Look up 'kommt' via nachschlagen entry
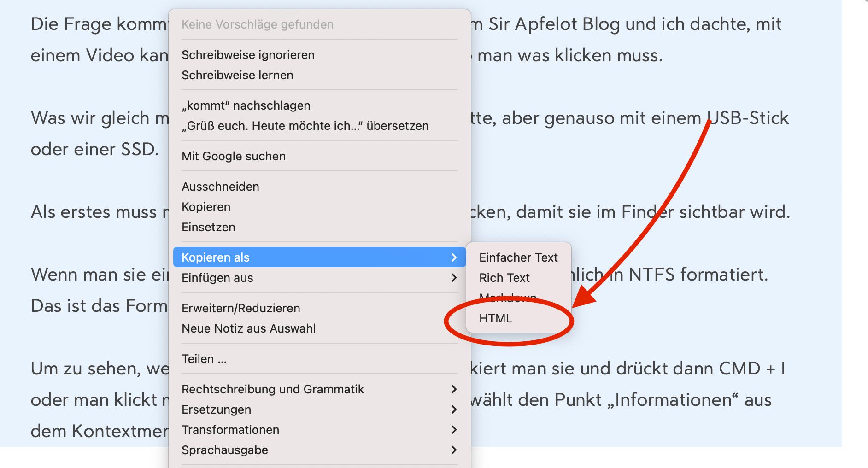Image resolution: width=868 pixels, height=468 pixels. [x=319, y=105]
